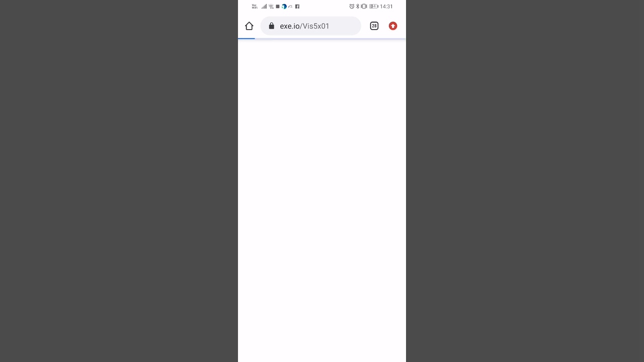Click the blank white page content area
This screenshot has width=644, height=362.
pyautogui.click(x=322, y=201)
